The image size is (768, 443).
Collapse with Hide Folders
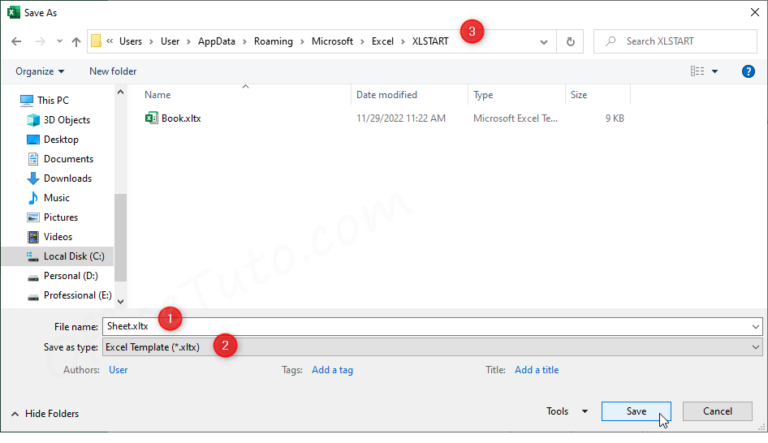45,413
